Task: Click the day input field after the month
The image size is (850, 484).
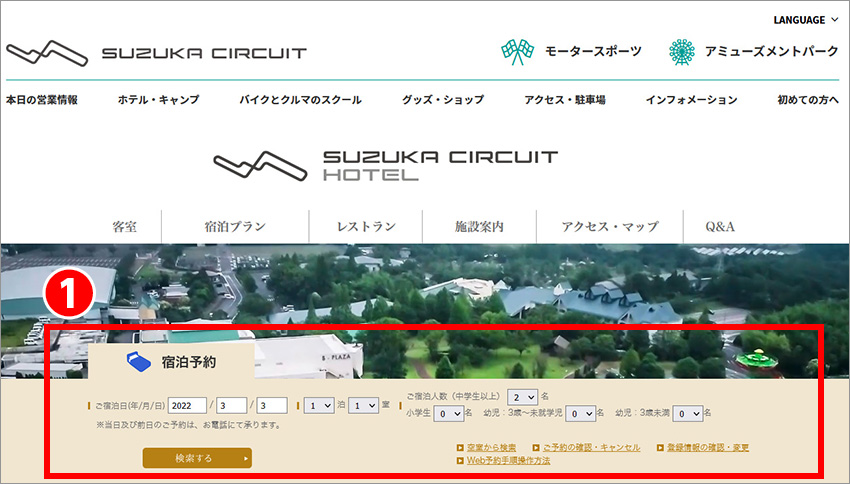Action: [x=272, y=405]
